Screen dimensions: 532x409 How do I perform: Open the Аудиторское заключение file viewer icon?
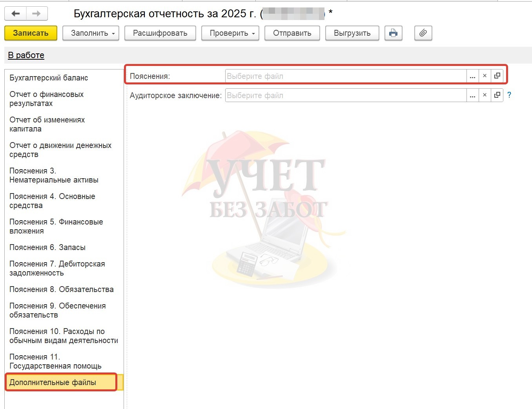point(497,95)
